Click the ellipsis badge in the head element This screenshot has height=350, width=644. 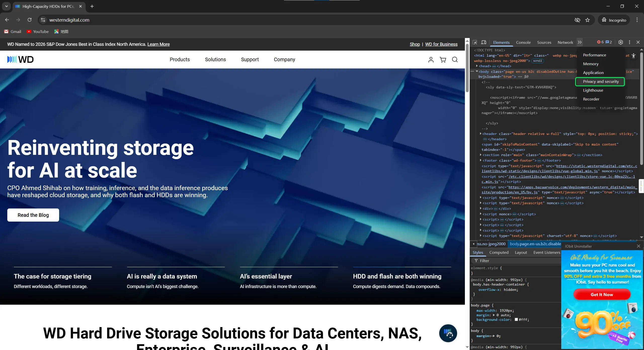[x=494, y=66]
